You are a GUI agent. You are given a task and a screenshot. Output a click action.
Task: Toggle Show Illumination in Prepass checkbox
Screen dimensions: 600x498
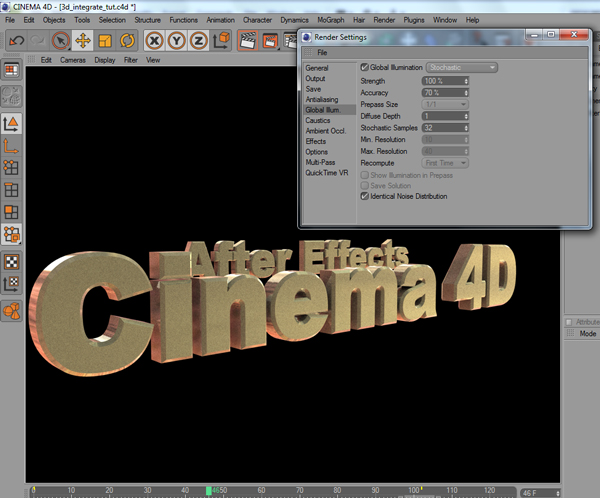coord(365,175)
